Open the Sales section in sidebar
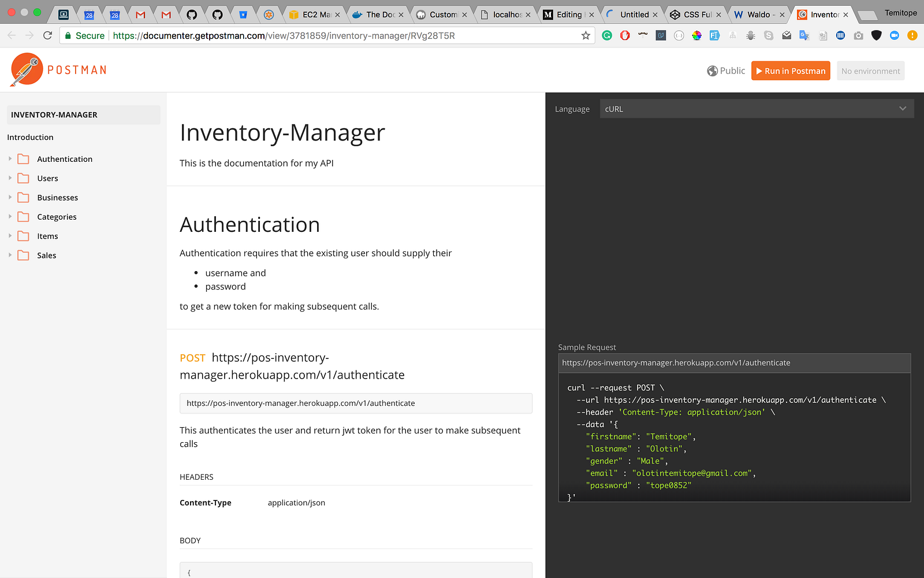924x578 pixels. [x=46, y=255]
